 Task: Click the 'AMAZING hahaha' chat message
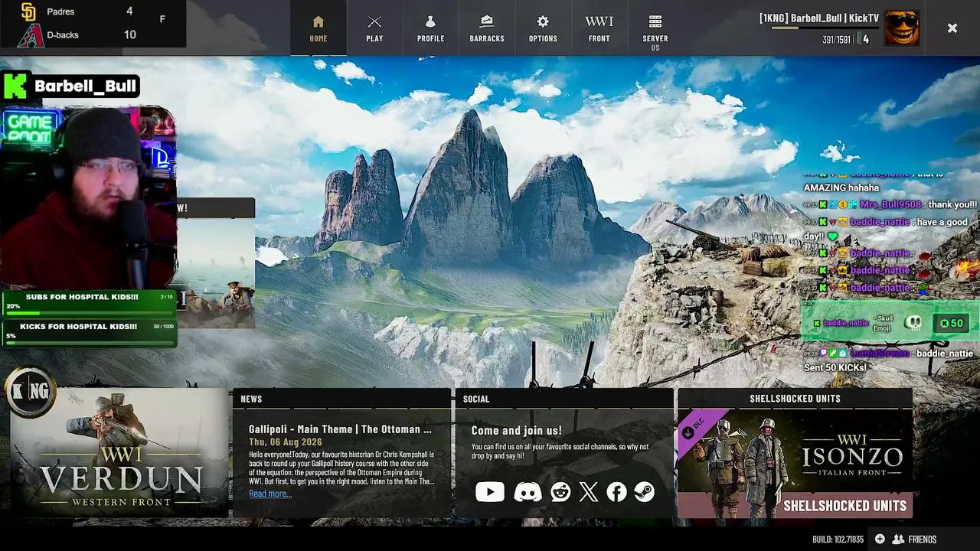click(x=841, y=187)
